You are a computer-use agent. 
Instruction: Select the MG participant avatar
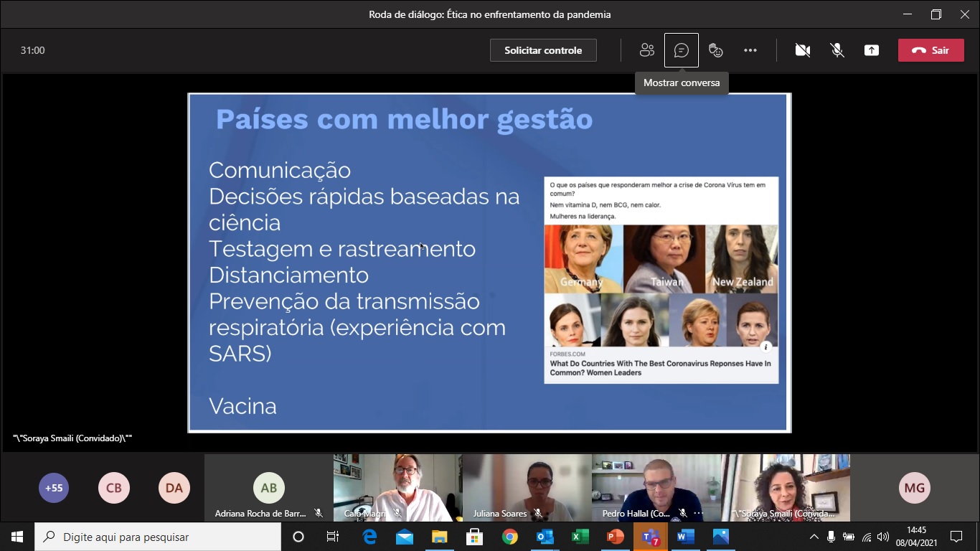tap(914, 488)
